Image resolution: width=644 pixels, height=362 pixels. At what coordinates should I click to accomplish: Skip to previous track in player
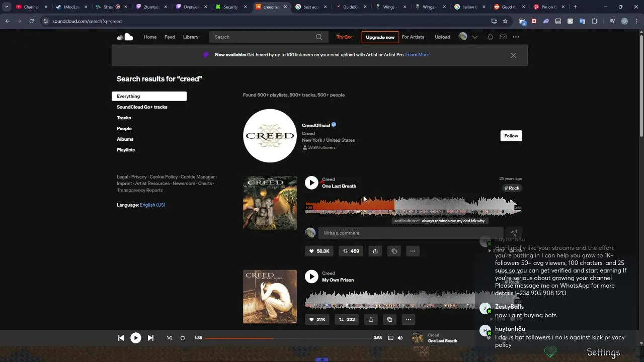click(121, 338)
